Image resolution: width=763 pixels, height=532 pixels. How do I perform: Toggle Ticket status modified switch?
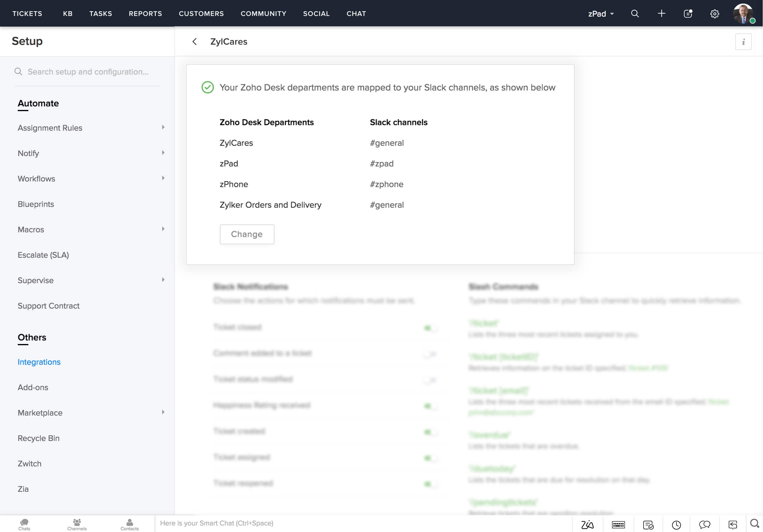430,380
